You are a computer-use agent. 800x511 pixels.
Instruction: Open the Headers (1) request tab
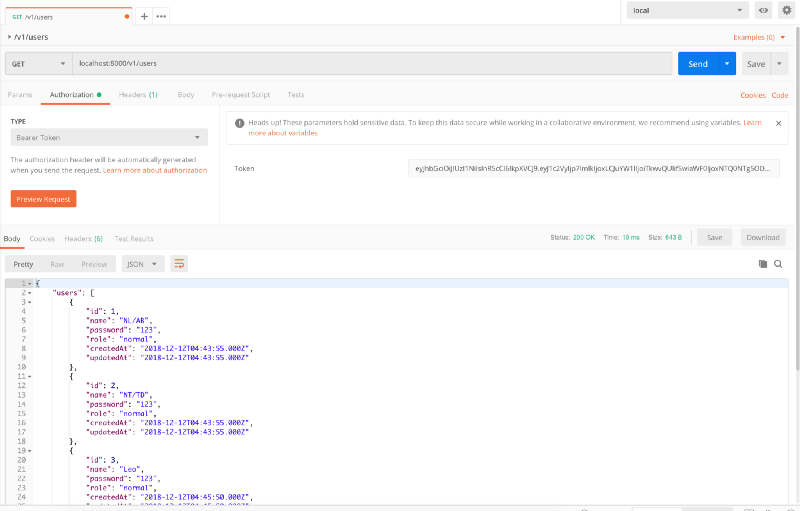click(138, 95)
